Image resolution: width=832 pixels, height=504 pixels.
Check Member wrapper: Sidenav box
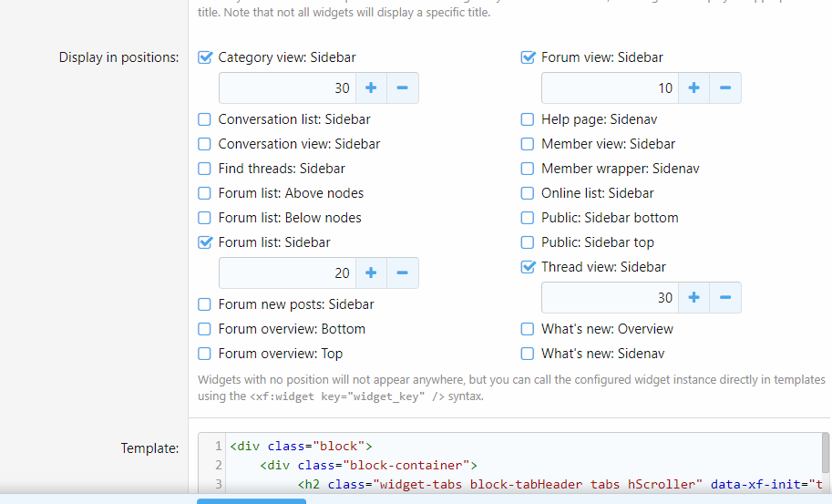pos(528,169)
